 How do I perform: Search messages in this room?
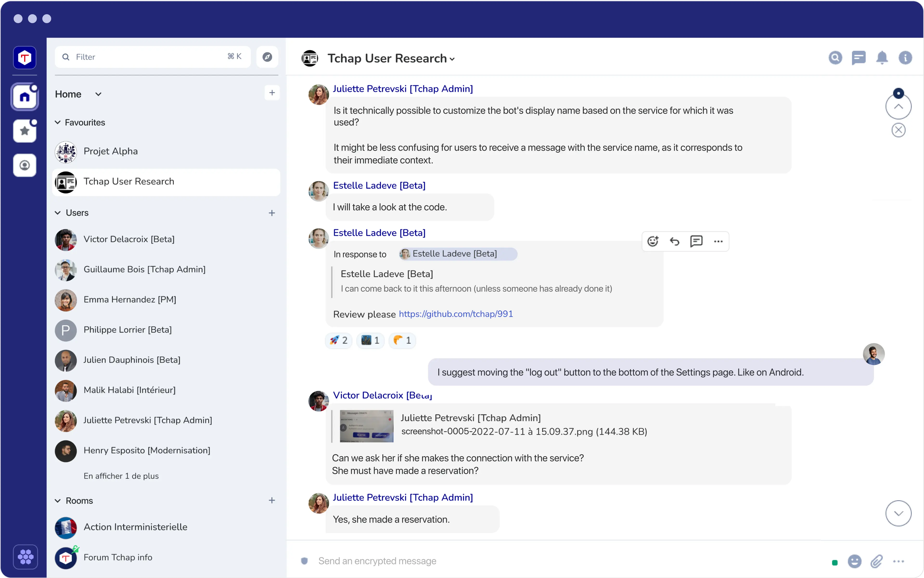pos(835,58)
